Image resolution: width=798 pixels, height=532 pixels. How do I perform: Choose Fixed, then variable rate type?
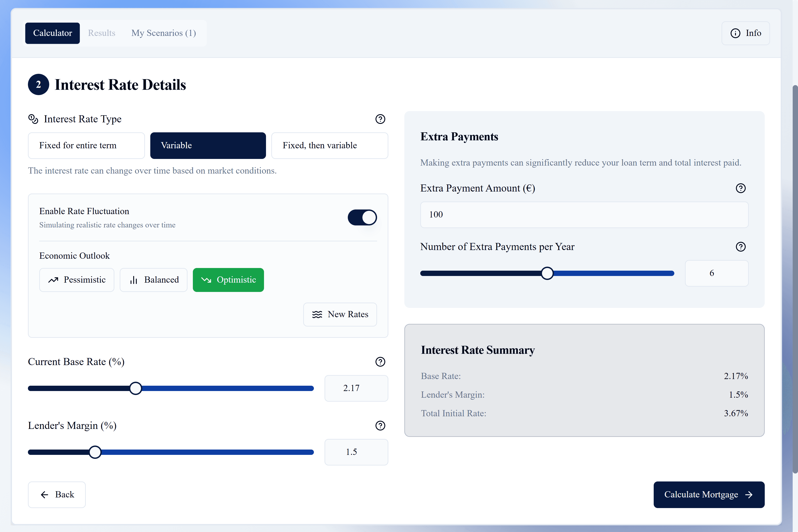tap(329, 145)
